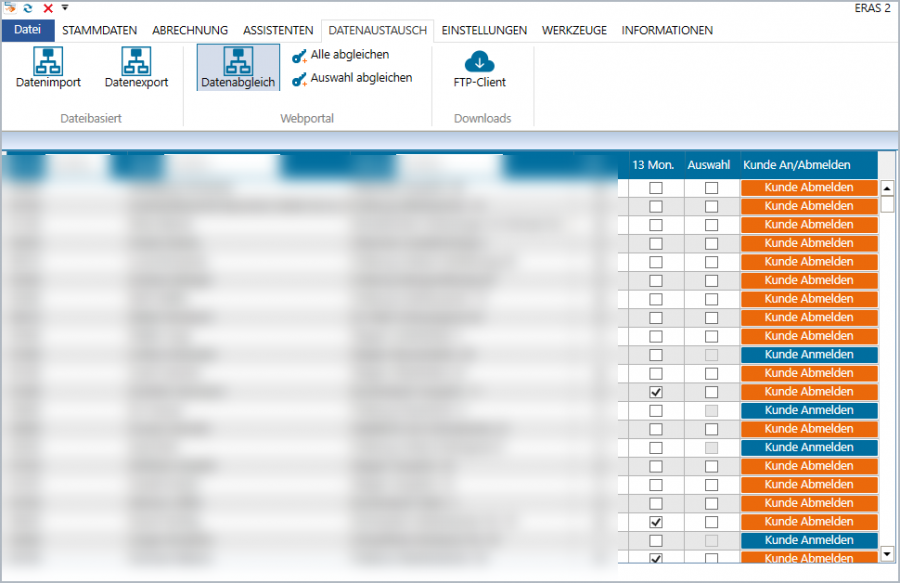Uncheck the first checked 13 Mon. box
Viewport: 900px width, 583px height.
pyautogui.click(x=655, y=392)
